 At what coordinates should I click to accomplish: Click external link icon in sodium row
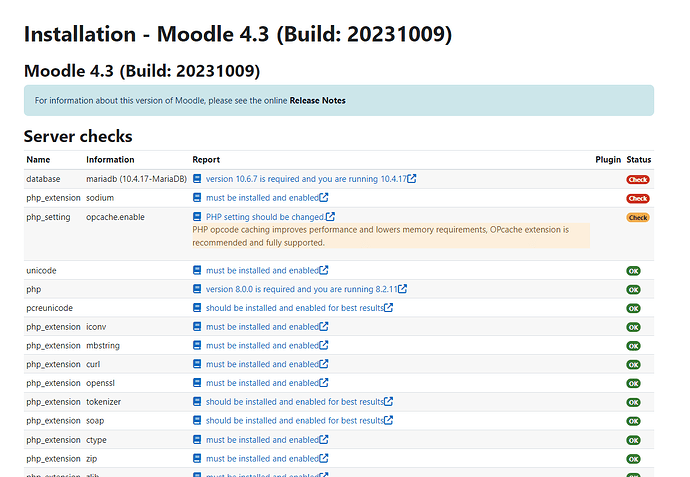[323, 197]
